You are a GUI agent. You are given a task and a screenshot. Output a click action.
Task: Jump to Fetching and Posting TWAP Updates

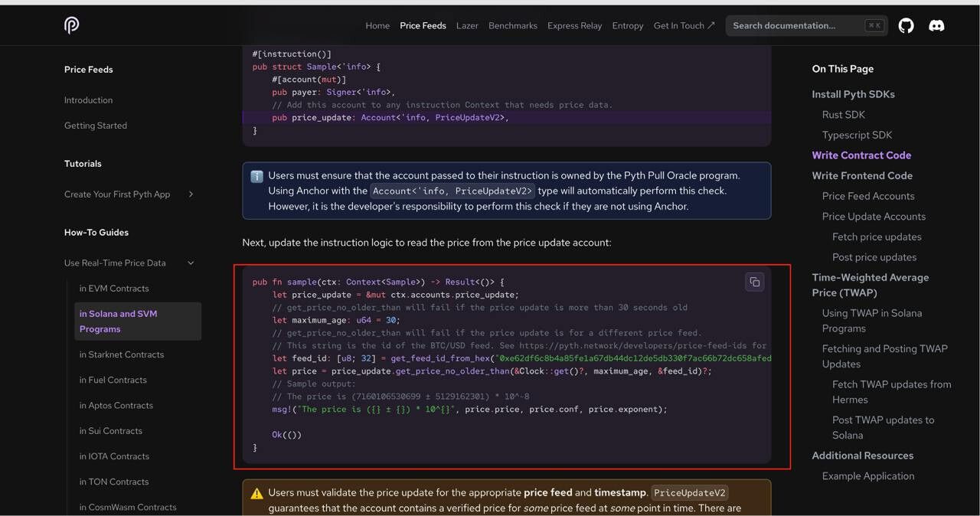885,356
